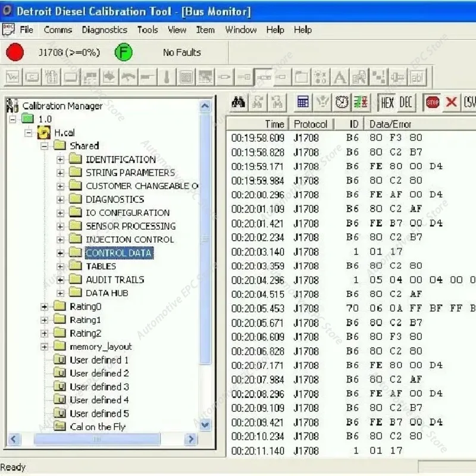Expand the Rating0 folder node
The width and height of the screenshot is (476, 476).
pos(45,307)
